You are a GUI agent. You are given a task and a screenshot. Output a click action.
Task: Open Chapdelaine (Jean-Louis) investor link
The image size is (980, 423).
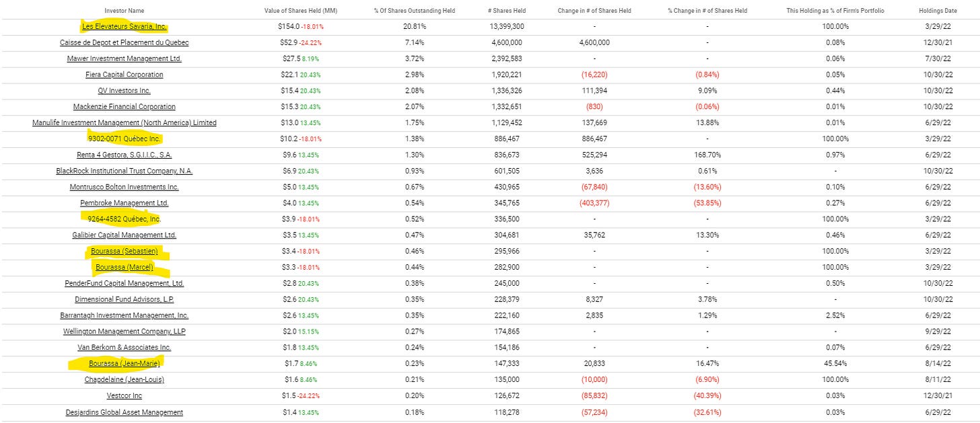pyautogui.click(x=124, y=380)
